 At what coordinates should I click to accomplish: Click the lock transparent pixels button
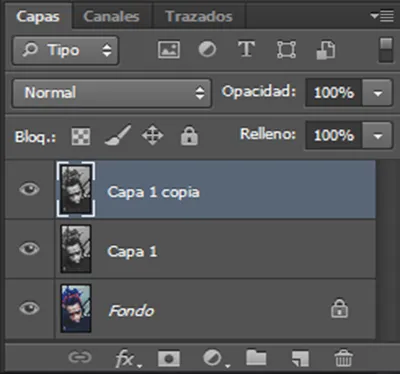(81, 136)
